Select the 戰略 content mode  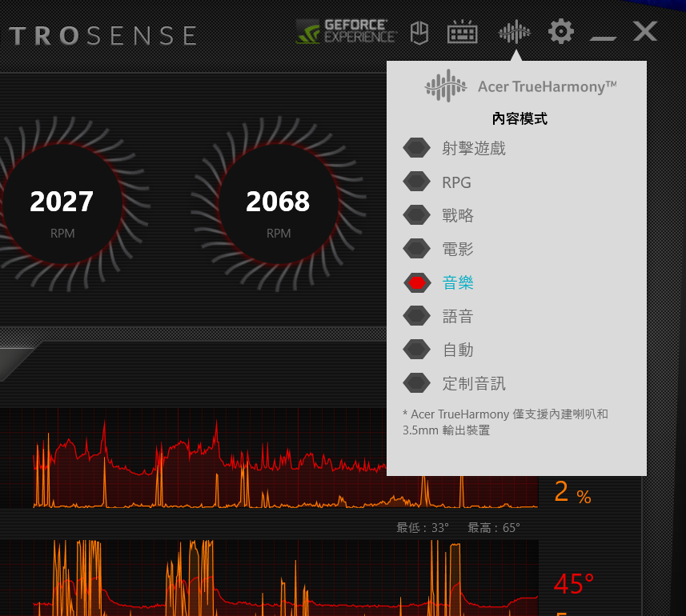438,215
